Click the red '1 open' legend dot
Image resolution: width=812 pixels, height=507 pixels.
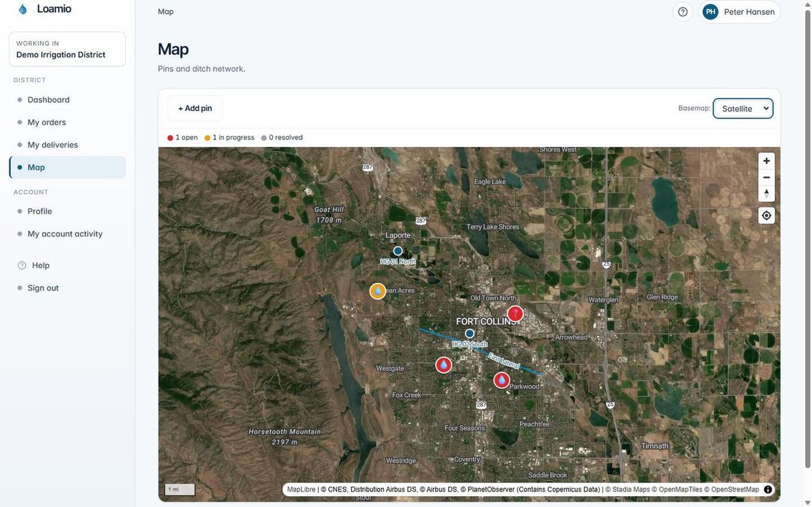click(x=171, y=138)
